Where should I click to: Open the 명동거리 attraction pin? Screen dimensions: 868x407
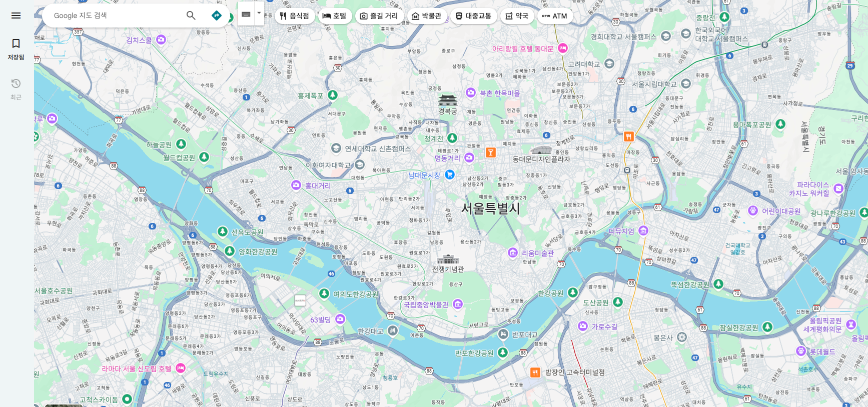pos(469,157)
